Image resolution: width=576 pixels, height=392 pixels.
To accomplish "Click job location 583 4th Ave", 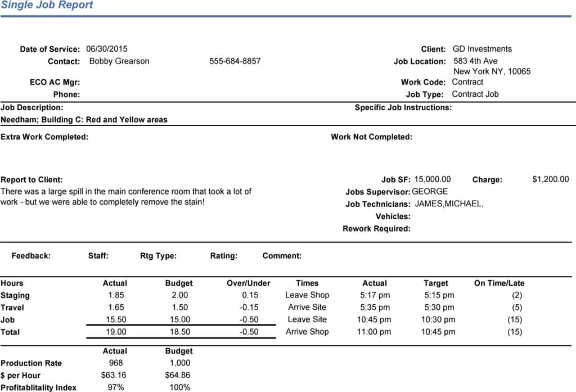I will click(x=475, y=61).
